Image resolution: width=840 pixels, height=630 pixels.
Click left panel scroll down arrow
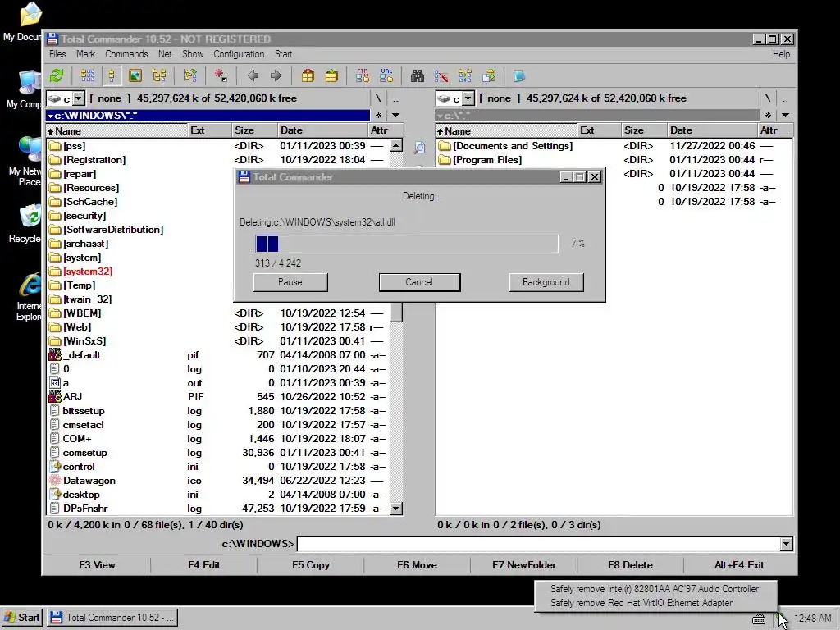(396, 509)
